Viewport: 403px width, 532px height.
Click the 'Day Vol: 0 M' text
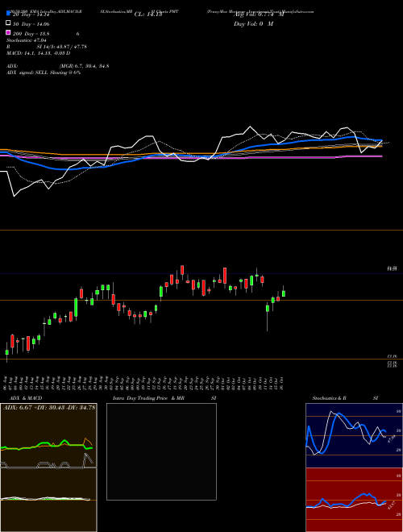pos(253,24)
